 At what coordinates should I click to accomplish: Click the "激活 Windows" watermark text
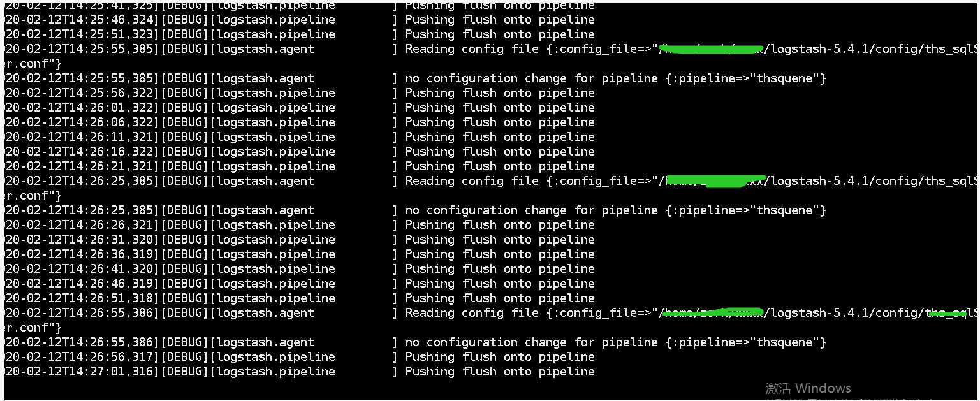coord(808,388)
